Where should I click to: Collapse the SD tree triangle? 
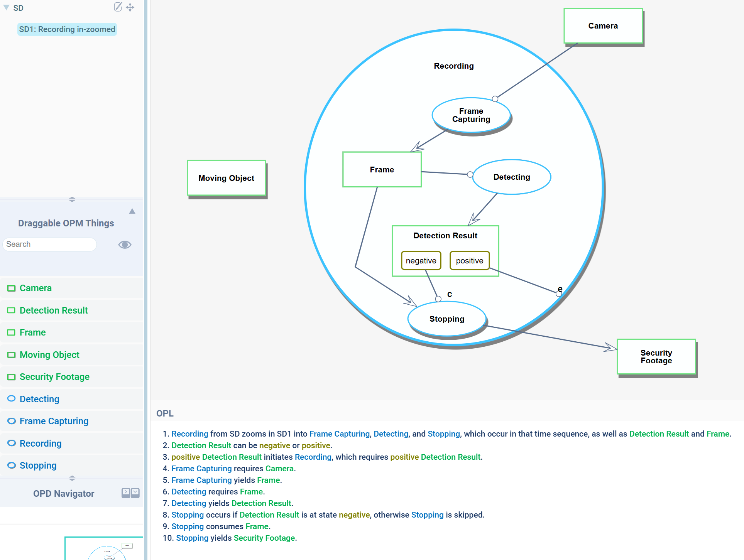point(7,7)
